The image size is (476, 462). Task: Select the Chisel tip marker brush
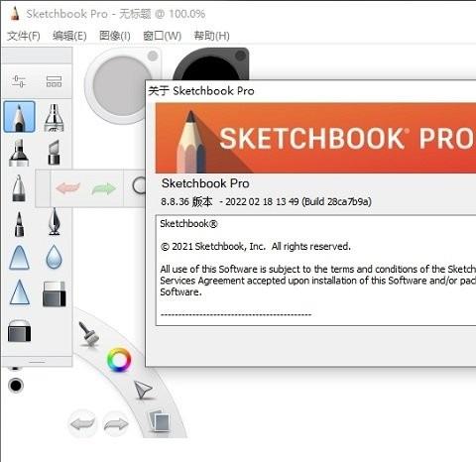[x=54, y=153]
